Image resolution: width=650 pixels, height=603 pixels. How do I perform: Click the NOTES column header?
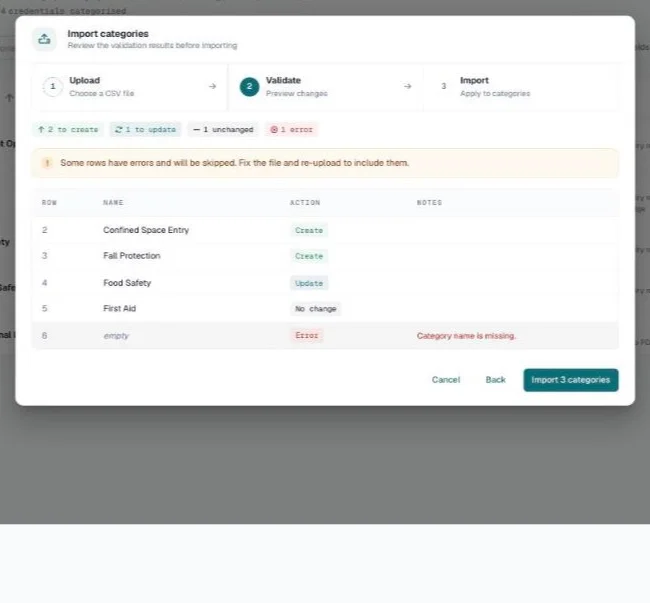click(x=429, y=203)
